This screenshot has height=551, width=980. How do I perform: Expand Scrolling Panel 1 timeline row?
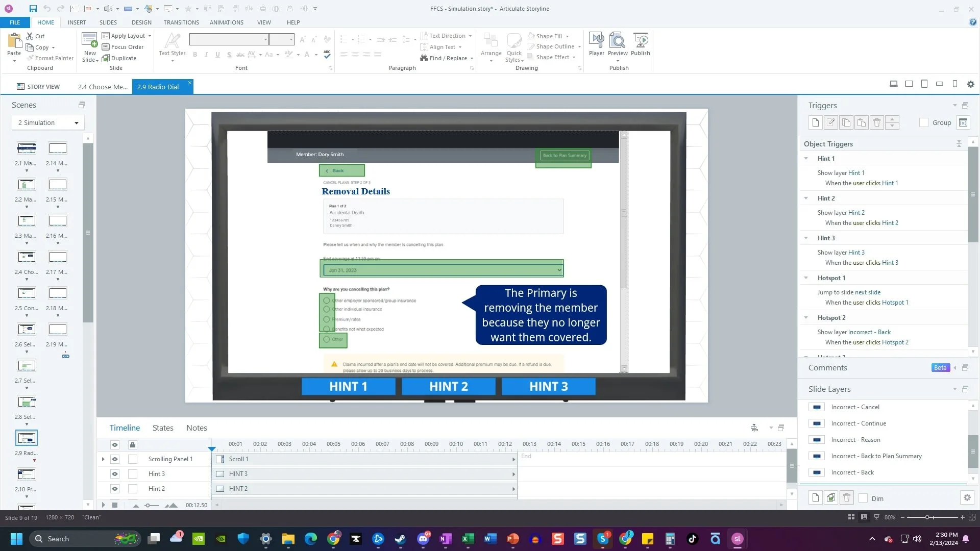(103, 459)
